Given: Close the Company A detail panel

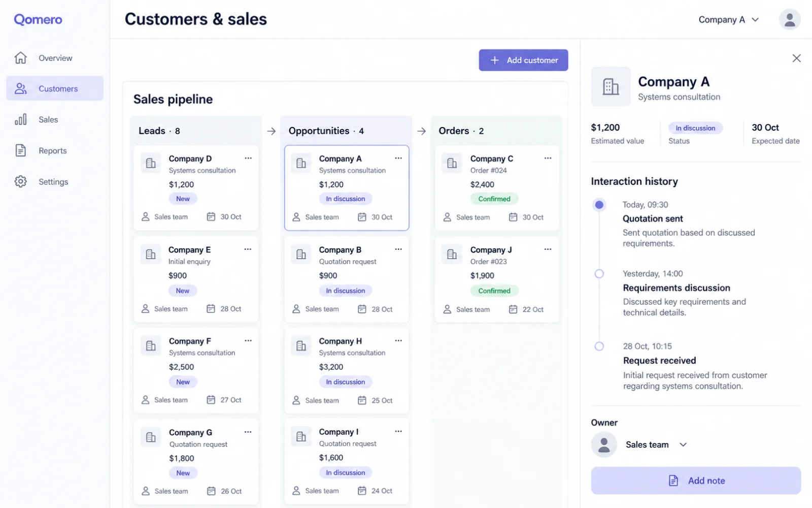Looking at the screenshot, I should click(x=796, y=58).
